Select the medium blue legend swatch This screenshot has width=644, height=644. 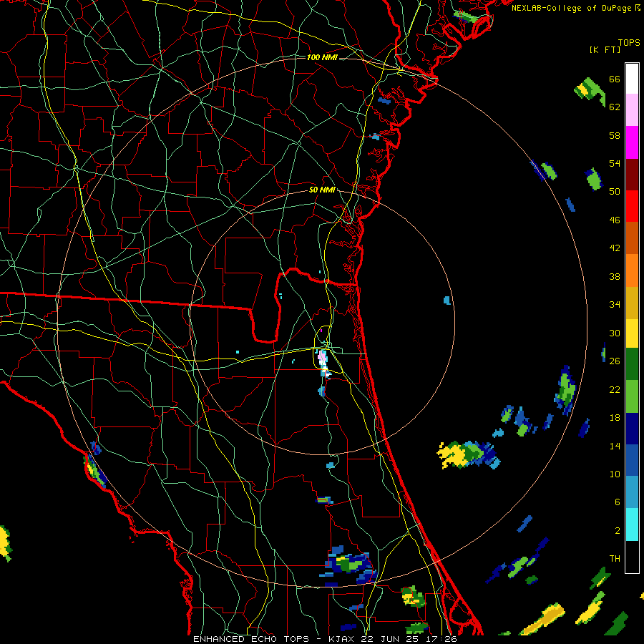(x=632, y=460)
